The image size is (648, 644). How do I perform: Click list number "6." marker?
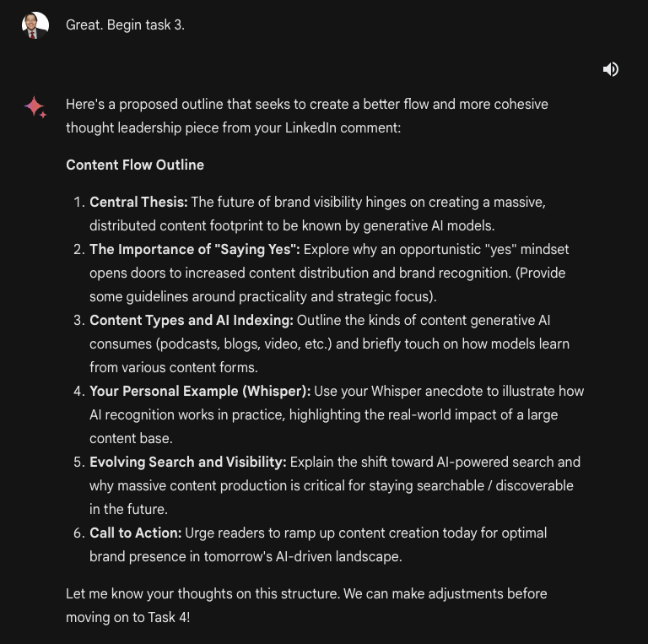pyautogui.click(x=79, y=533)
